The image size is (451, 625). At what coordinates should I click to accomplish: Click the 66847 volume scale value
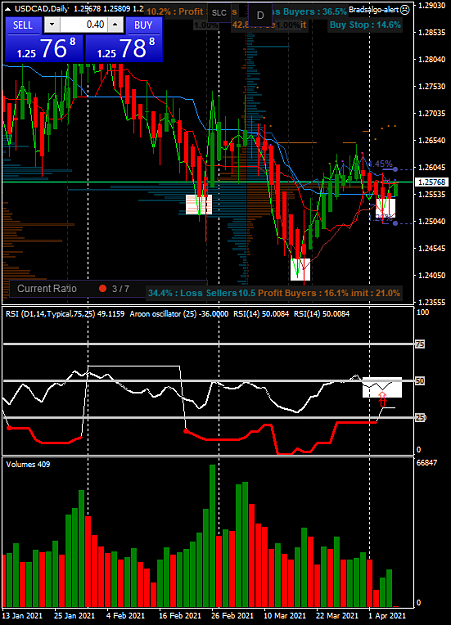[x=426, y=463]
